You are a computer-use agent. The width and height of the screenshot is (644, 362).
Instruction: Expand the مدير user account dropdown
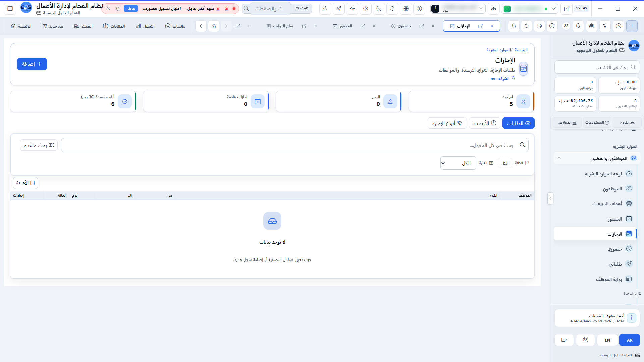tap(458, 9)
